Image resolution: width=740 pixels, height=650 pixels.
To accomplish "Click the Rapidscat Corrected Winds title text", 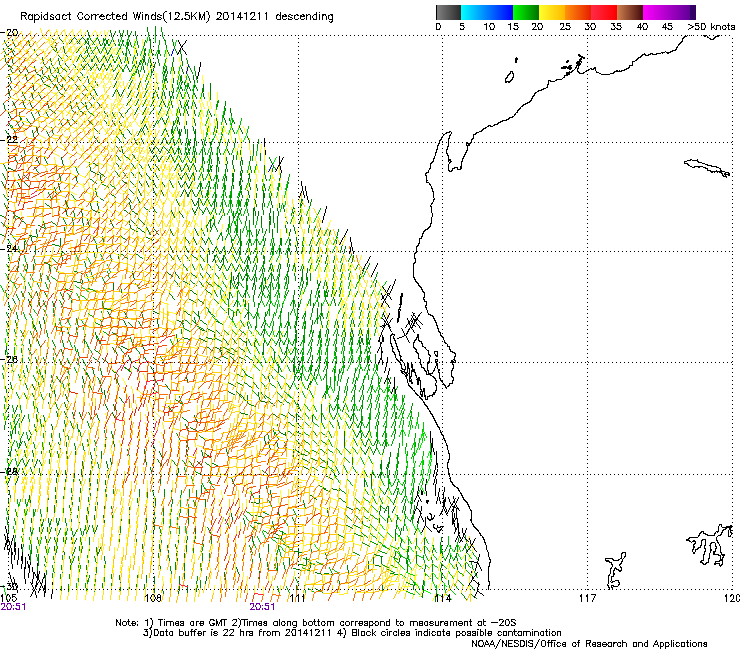I will (177, 16).
